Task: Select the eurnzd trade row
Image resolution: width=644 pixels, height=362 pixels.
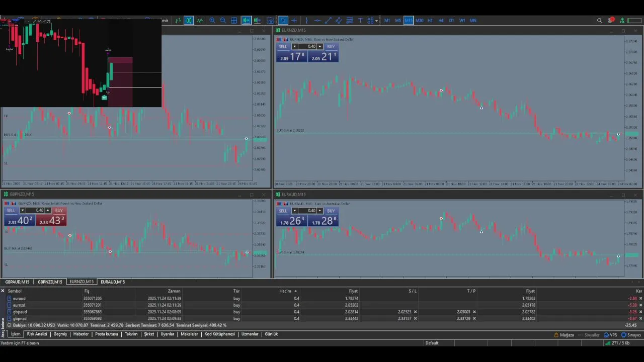Action: (322, 305)
